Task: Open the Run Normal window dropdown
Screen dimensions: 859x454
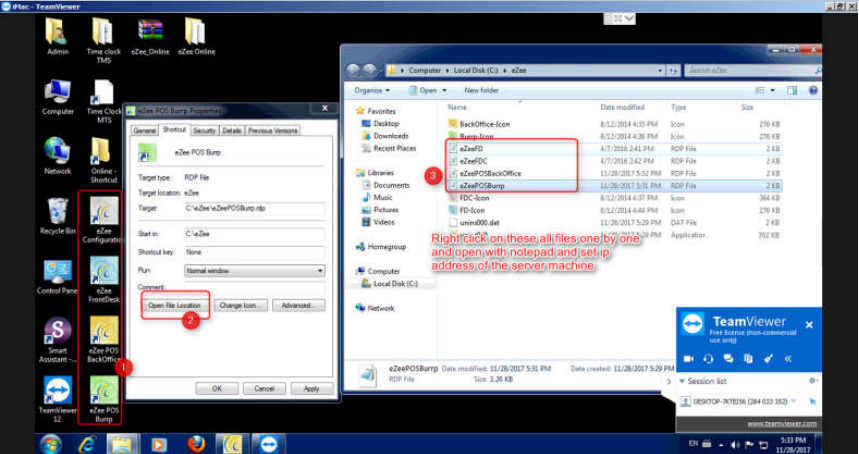Action: click(x=254, y=271)
